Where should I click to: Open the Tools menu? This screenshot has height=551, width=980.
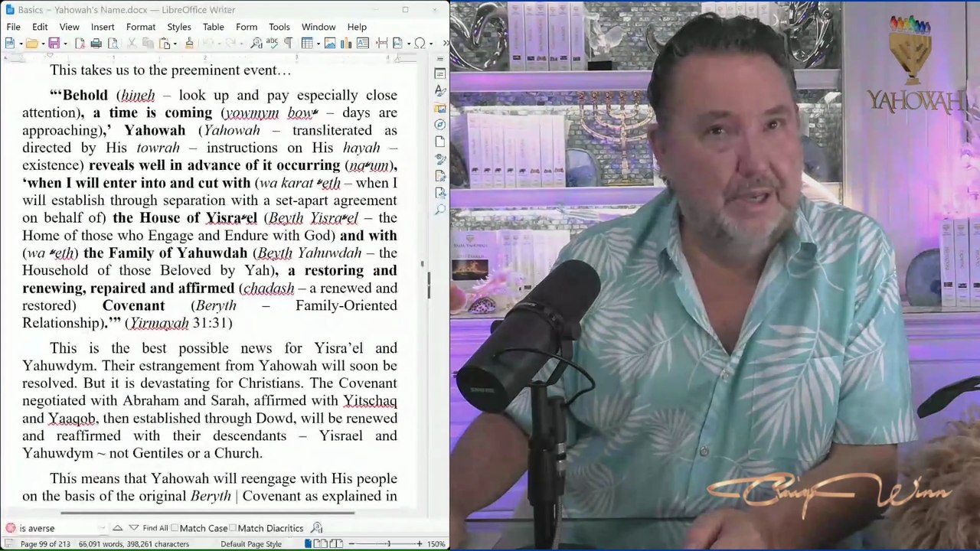279,27
